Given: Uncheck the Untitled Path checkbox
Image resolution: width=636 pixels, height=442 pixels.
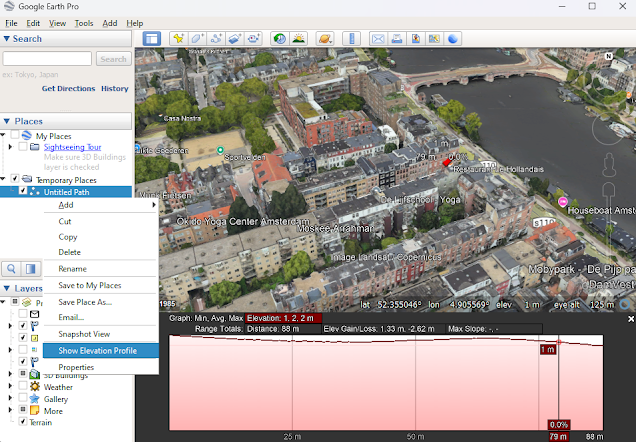Looking at the screenshot, I should 23,191.
